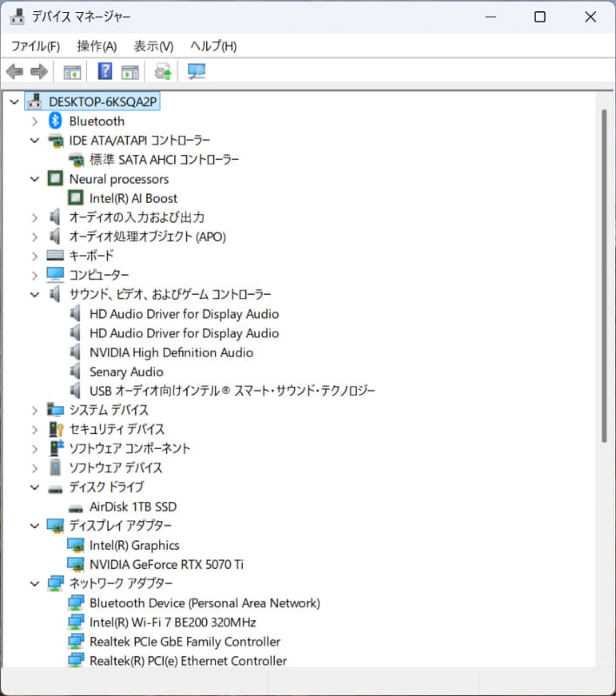
Task: Open the ファイル(F) menu
Action: point(36,46)
